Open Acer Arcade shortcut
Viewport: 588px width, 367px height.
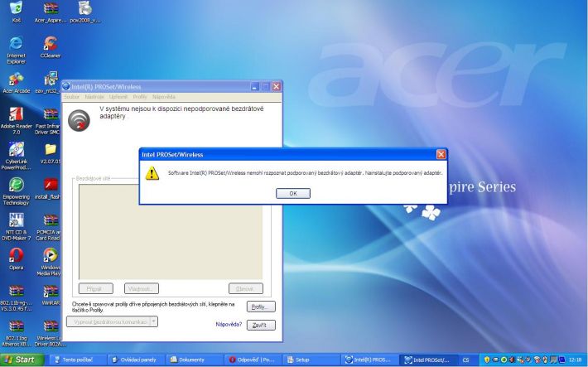click(16, 83)
